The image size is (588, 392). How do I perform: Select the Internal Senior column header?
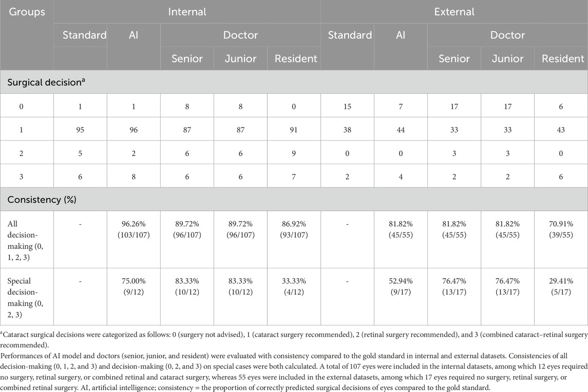coord(187,58)
